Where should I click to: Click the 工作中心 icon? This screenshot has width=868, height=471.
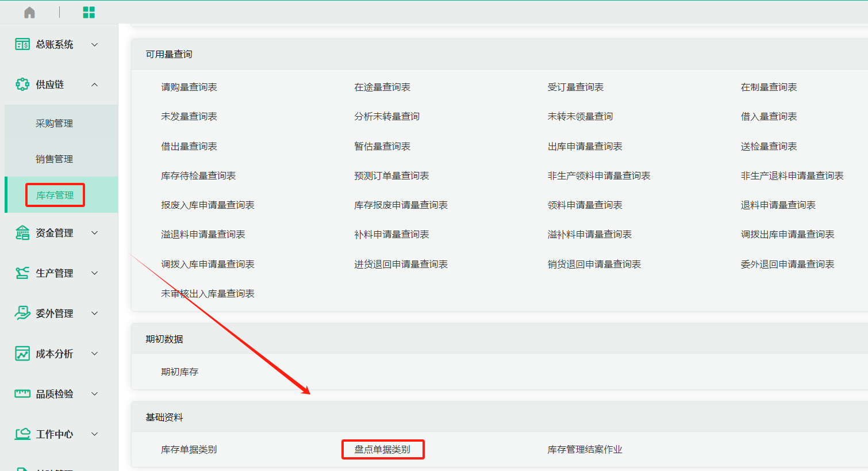point(22,434)
